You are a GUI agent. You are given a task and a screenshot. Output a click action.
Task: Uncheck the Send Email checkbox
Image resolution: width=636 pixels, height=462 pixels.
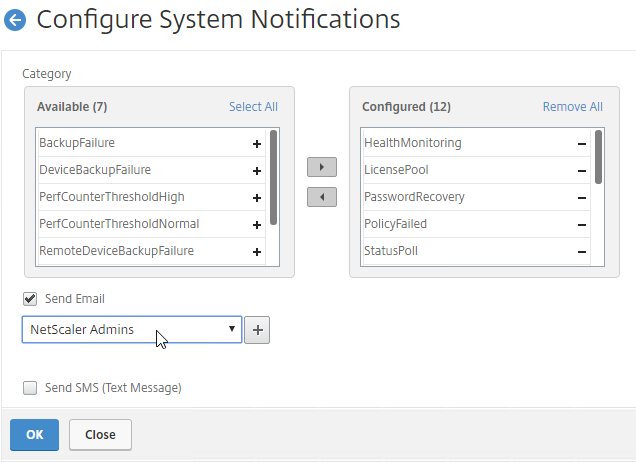pyautogui.click(x=30, y=299)
